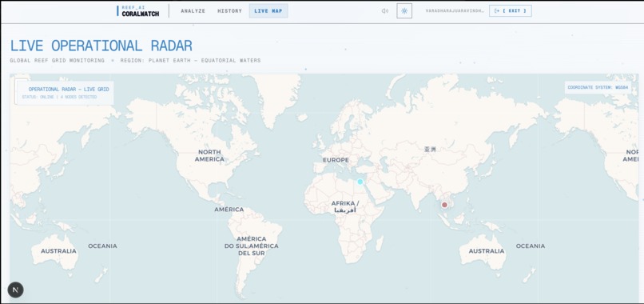The image size is (644, 304).
Task: Click the REEF_AI CoralWatch logo
Action: point(138,11)
